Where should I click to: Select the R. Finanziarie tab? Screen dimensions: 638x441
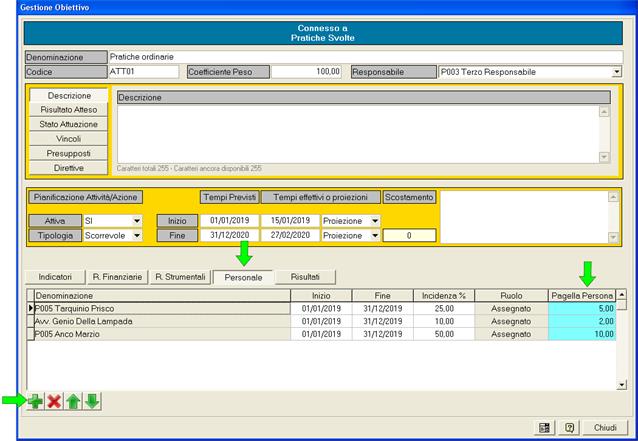click(x=117, y=276)
